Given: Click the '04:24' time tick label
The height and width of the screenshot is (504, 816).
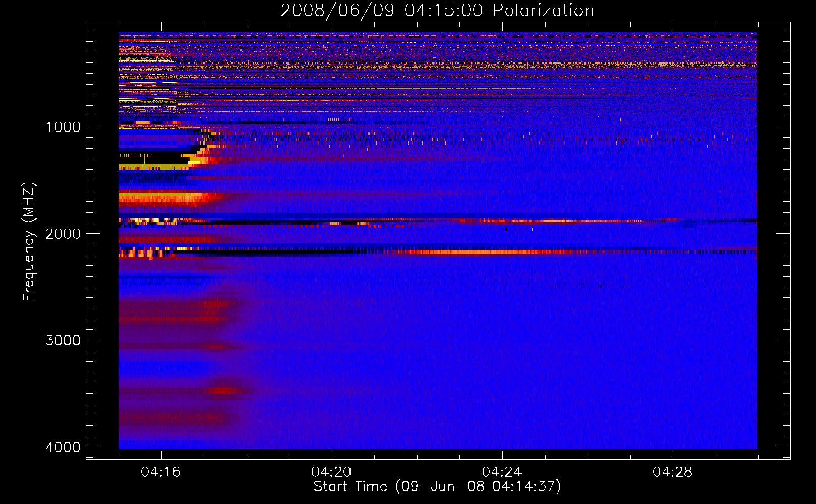Looking at the screenshot, I should [502, 472].
